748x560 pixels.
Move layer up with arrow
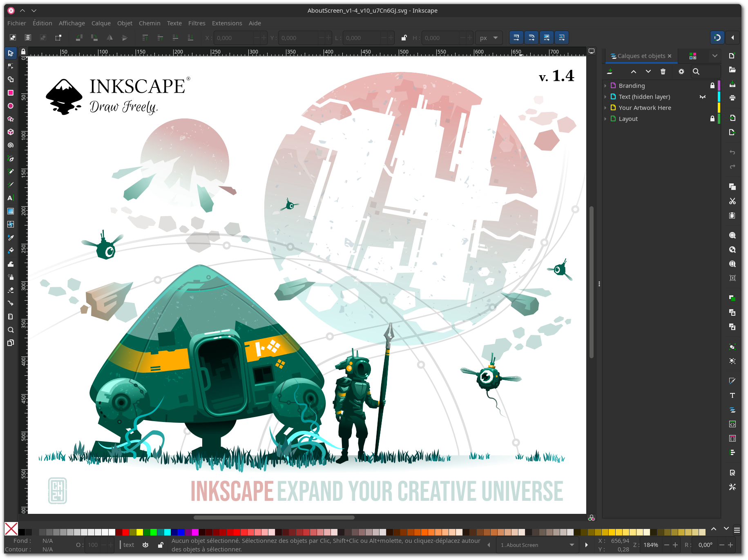(x=634, y=71)
